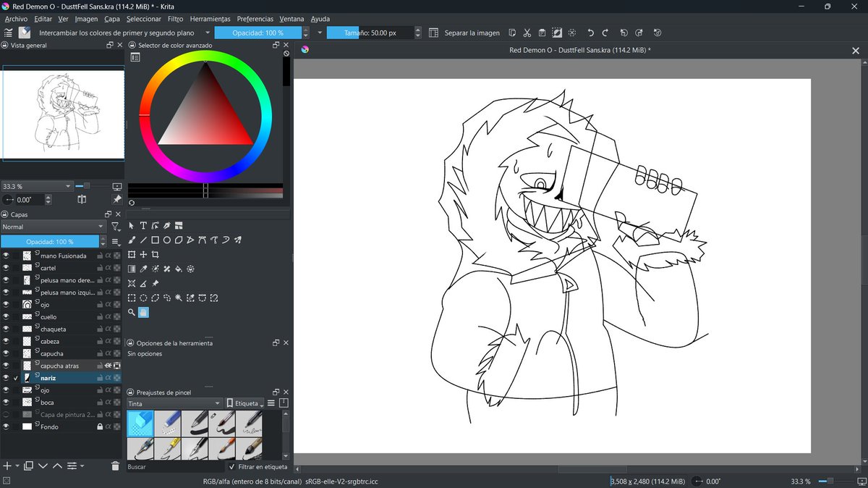Viewport: 868px width, 488px height.
Task: Choose the Gradient tool
Action: [132, 269]
